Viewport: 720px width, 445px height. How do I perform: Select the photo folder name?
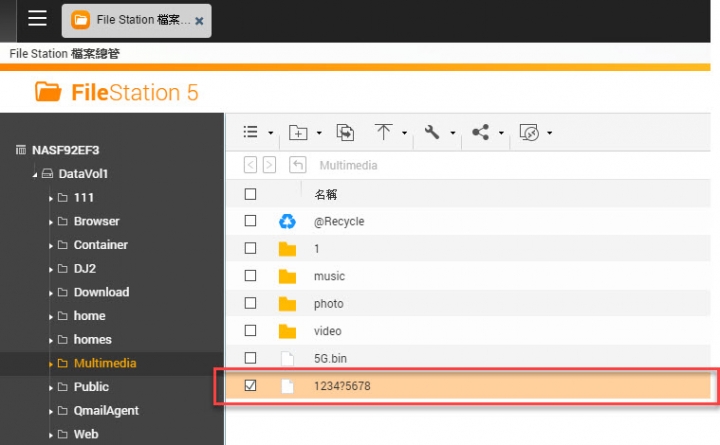pos(329,304)
